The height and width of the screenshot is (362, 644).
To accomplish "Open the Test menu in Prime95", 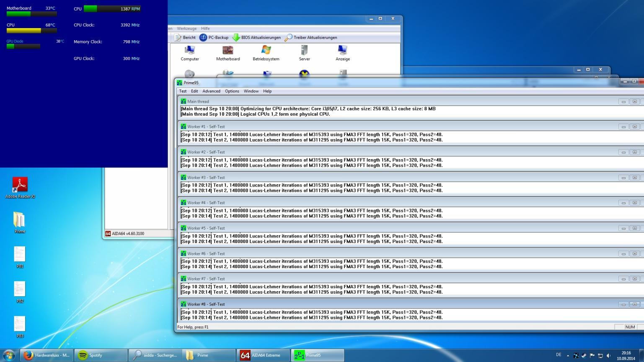I will 183,91.
